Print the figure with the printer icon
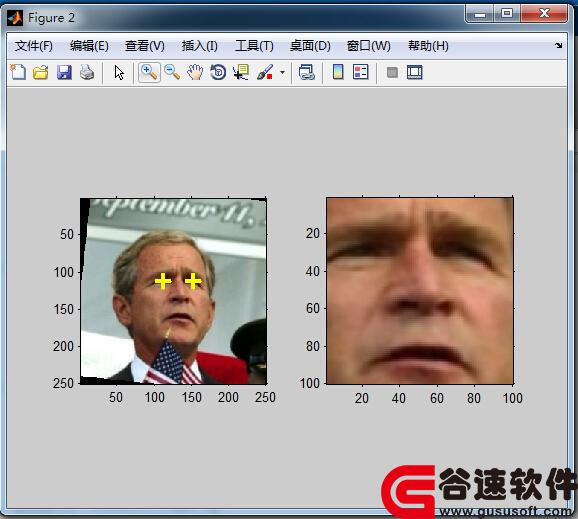The width and height of the screenshot is (578, 519). click(x=87, y=72)
